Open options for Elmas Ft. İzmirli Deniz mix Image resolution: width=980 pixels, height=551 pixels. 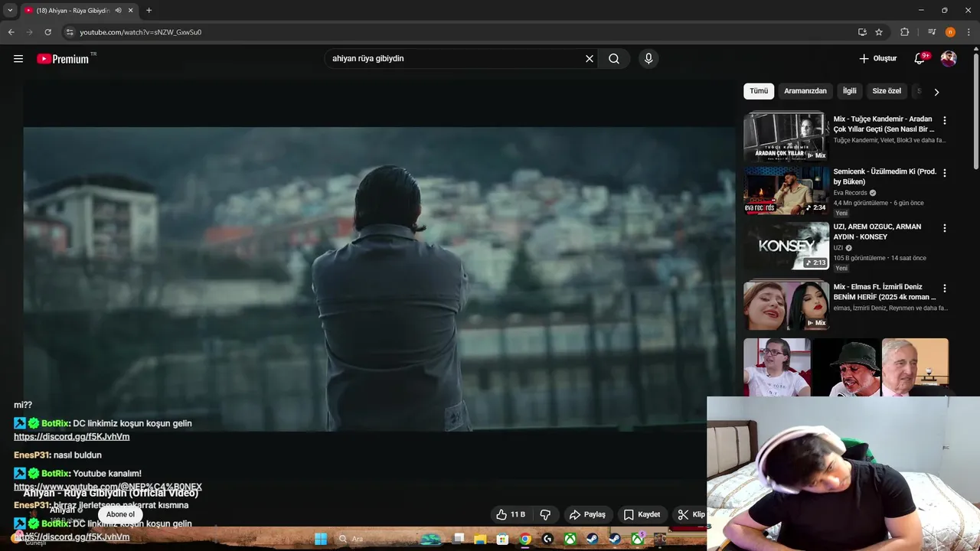[945, 289]
